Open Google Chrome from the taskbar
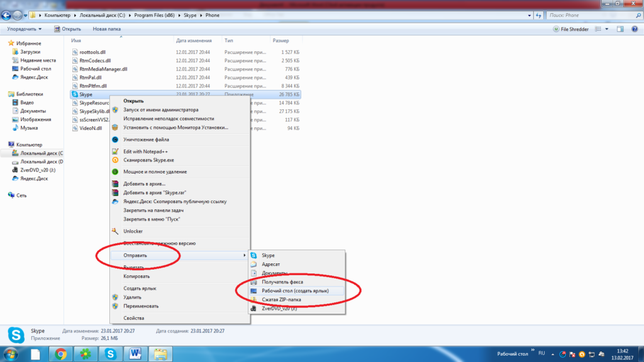The height and width of the screenshot is (362, 644). pos(61,354)
